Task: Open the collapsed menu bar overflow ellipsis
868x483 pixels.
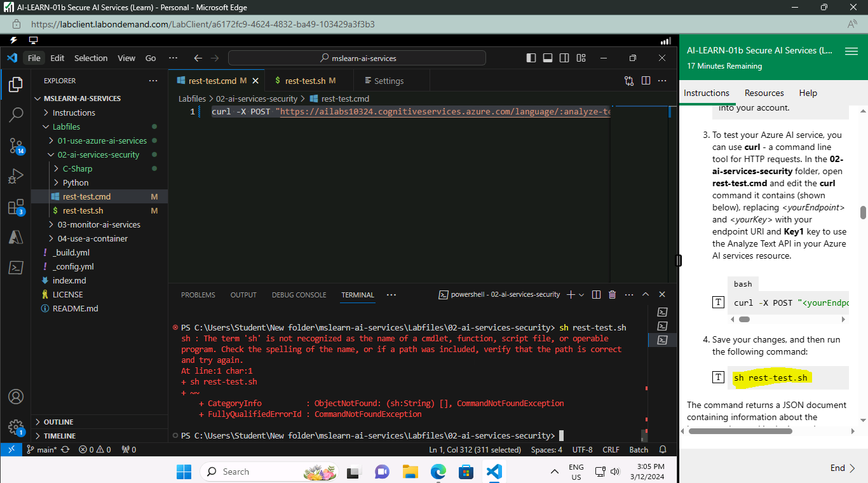Action: 173,58
